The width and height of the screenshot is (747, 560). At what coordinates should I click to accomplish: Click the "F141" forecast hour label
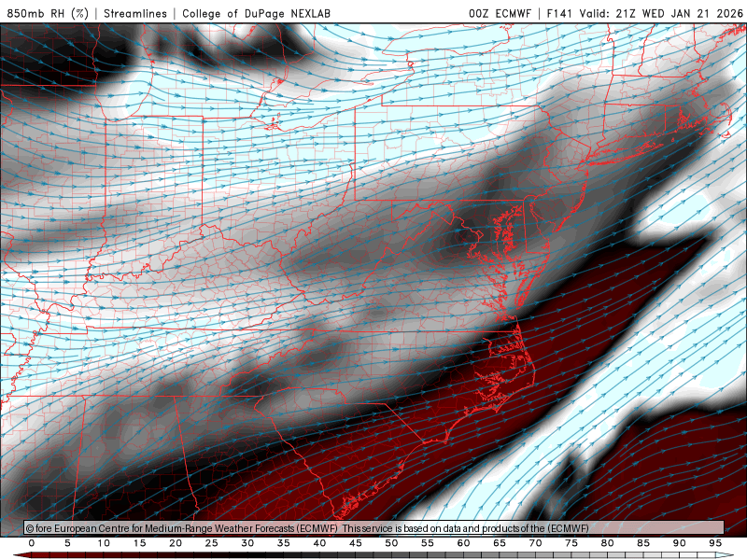coord(560,13)
